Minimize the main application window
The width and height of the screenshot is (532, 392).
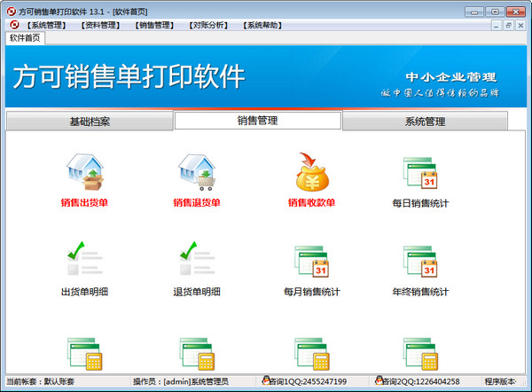pos(474,12)
